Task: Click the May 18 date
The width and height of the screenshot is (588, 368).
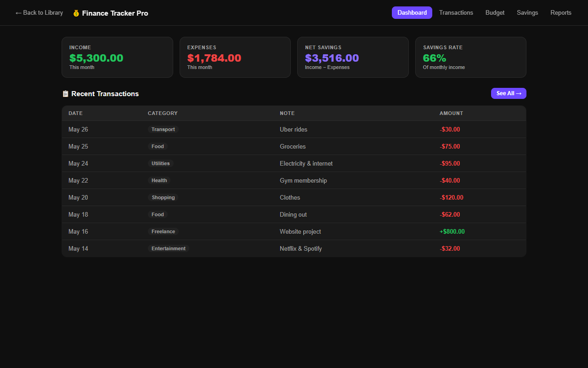Action: (78, 214)
